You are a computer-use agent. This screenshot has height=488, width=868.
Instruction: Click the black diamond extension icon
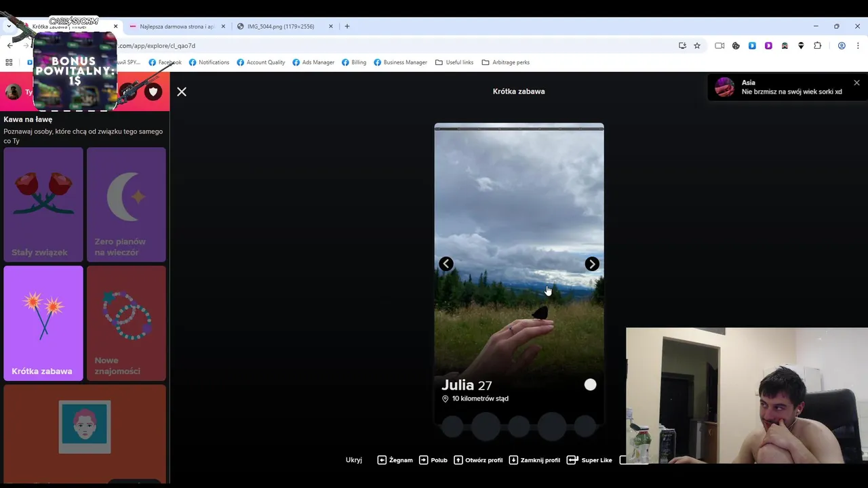[x=801, y=45]
